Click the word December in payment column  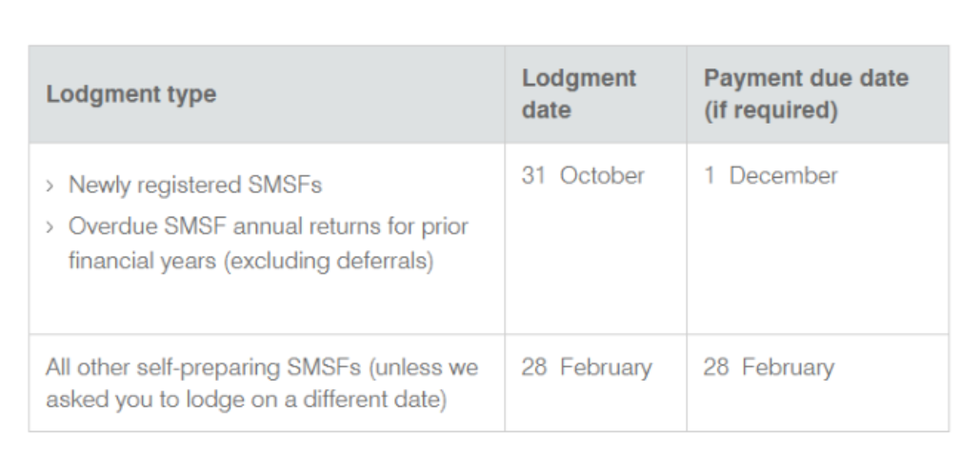(x=784, y=175)
